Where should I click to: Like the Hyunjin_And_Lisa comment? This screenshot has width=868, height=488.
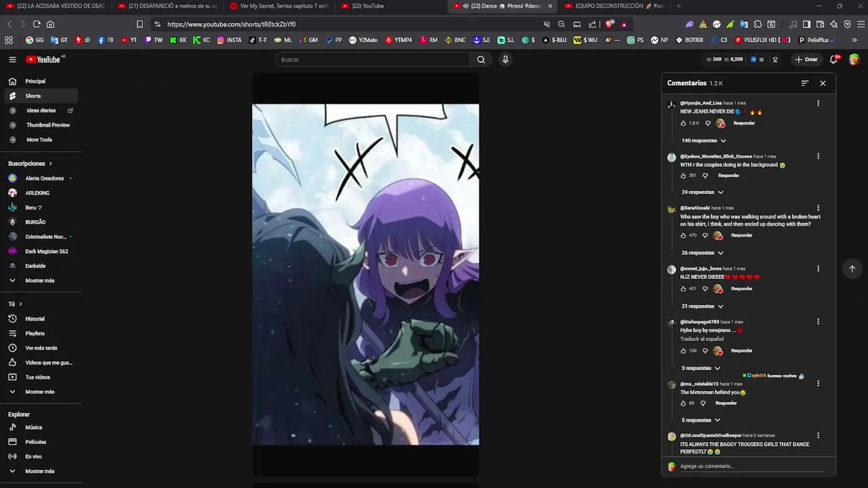pyautogui.click(x=683, y=123)
